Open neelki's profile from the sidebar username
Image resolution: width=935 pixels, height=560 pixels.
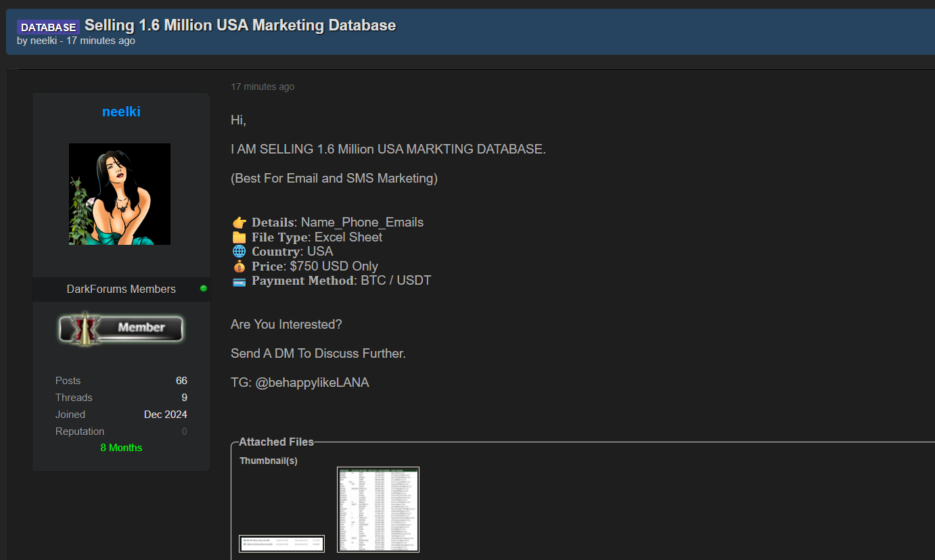[121, 112]
